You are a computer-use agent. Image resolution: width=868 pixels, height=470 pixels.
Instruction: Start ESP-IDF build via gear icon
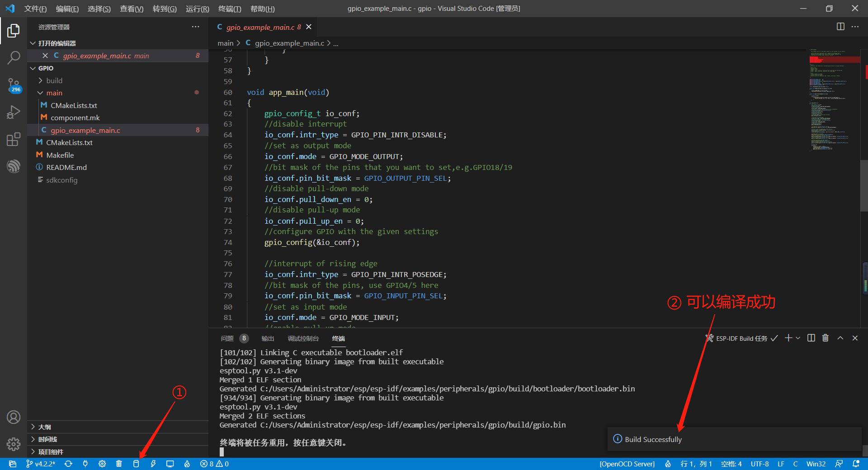click(102, 464)
